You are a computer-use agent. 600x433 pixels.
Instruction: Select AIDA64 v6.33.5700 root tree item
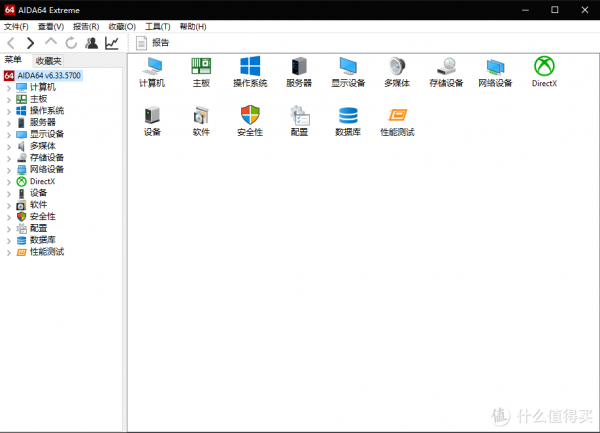tap(52, 75)
